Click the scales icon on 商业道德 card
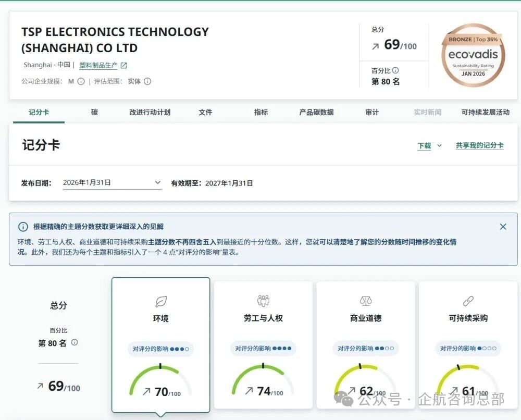Viewport: 521px width, 420px height. coord(366,301)
